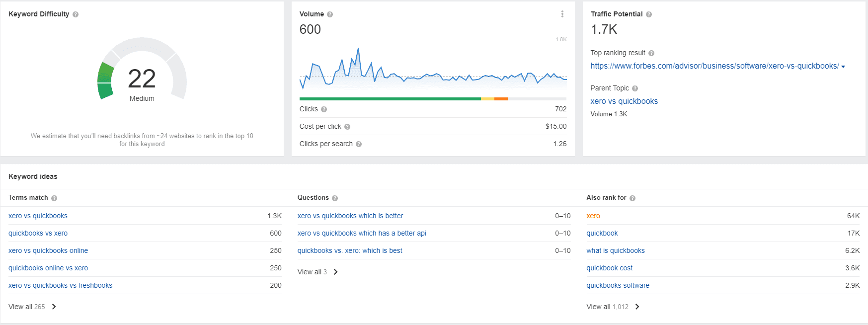The width and height of the screenshot is (868, 325).
Task: Open 'xero vs quickbooks vs freshbooks' keyword
Action: 60,285
